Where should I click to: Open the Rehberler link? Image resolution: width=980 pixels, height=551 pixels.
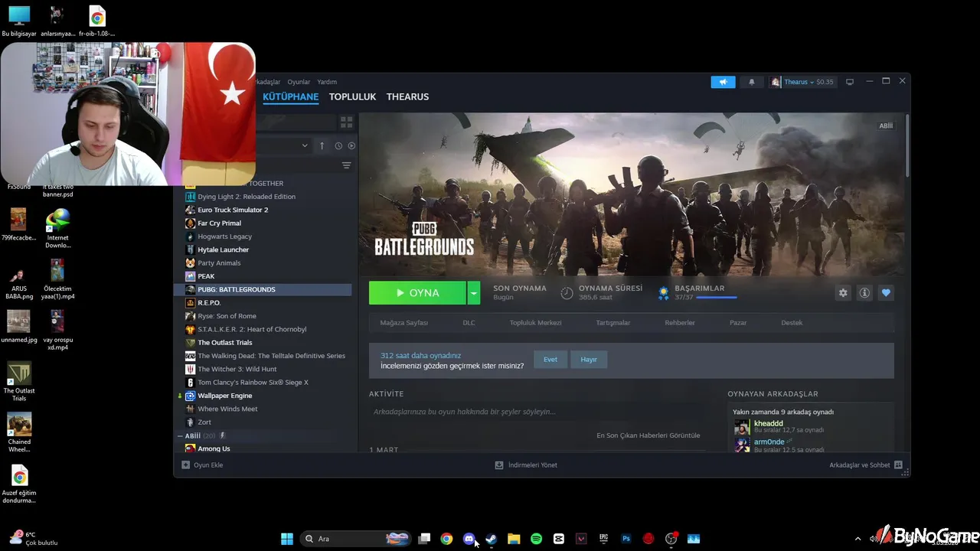tap(680, 323)
